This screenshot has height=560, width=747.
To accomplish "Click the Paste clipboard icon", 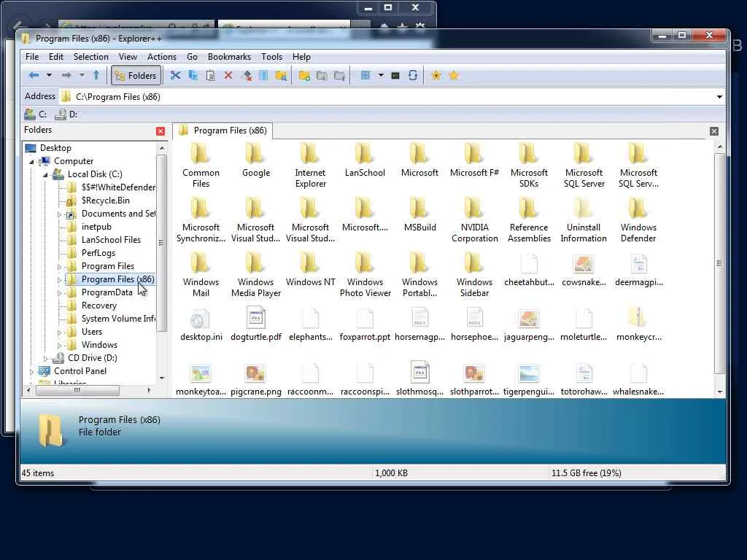I will coord(211,75).
